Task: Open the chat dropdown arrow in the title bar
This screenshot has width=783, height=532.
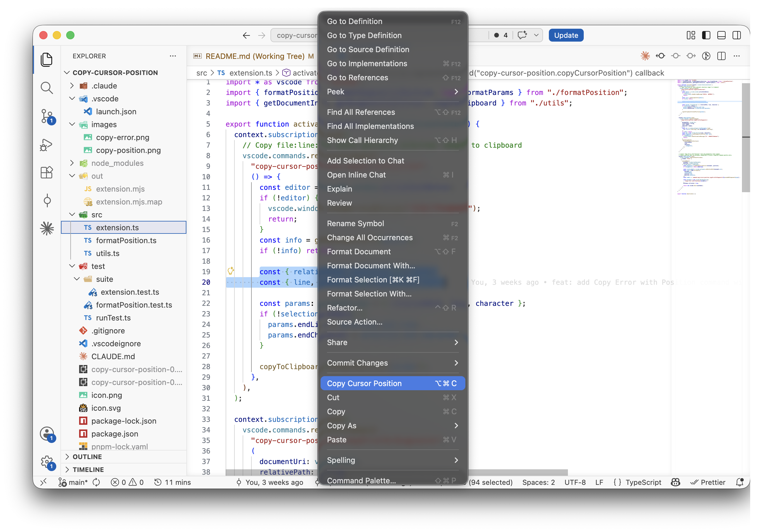Action: pos(536,35)
